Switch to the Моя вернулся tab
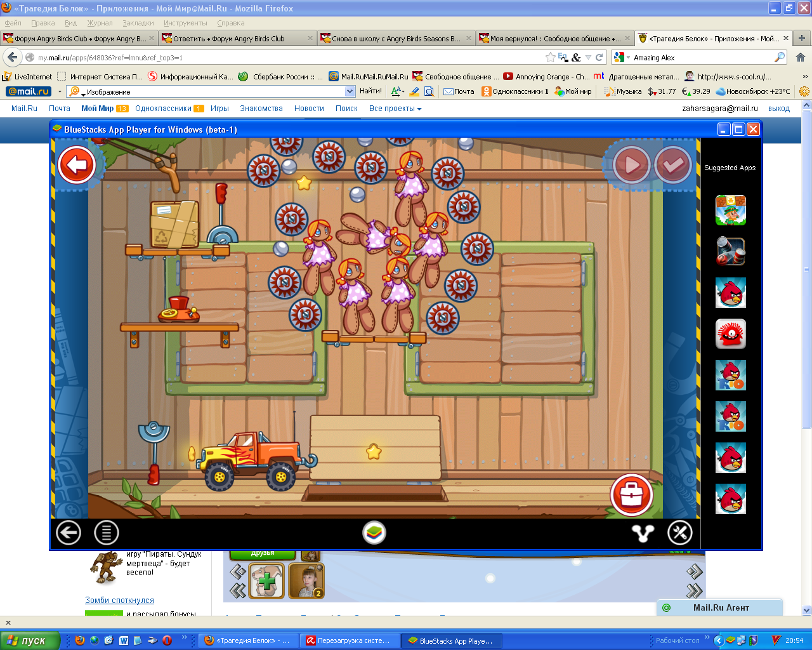Image resolution: width=812 pixels, height=650 pixels. 554,38
